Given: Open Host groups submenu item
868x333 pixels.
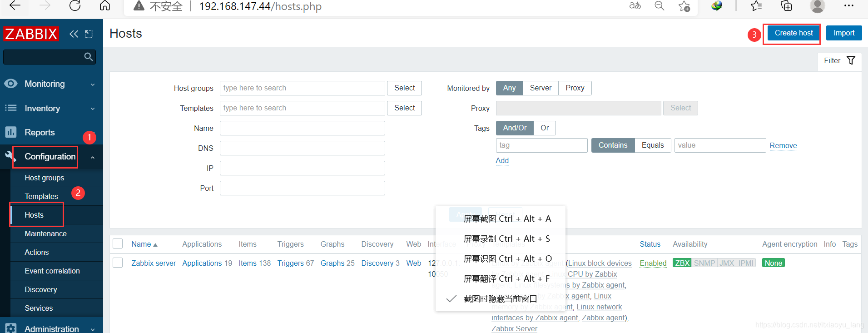Looking at the screenshot, I should [x=45, y=178].
